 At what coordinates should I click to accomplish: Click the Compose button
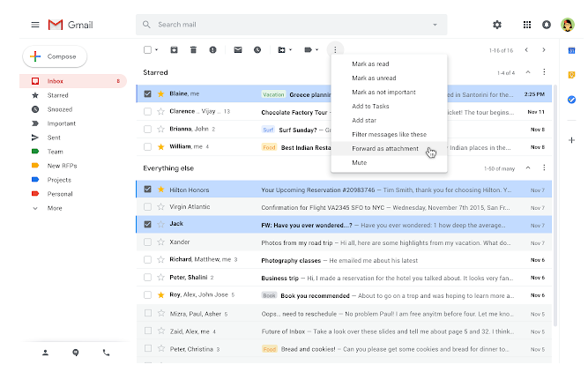(x=55, y=56)
